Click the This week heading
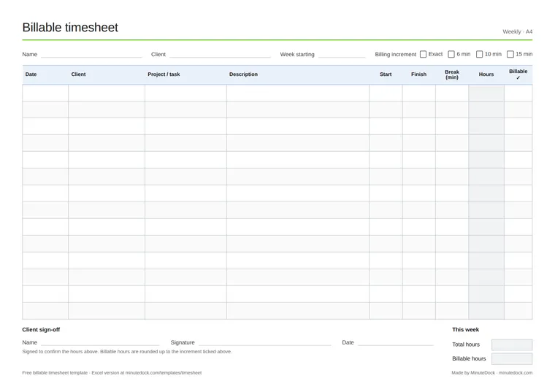Viewport: 555px width, 392px height. click(x=465, y=329)
